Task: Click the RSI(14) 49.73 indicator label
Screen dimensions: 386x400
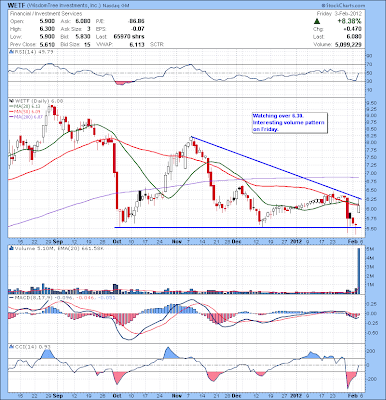Action: point(33,52)
